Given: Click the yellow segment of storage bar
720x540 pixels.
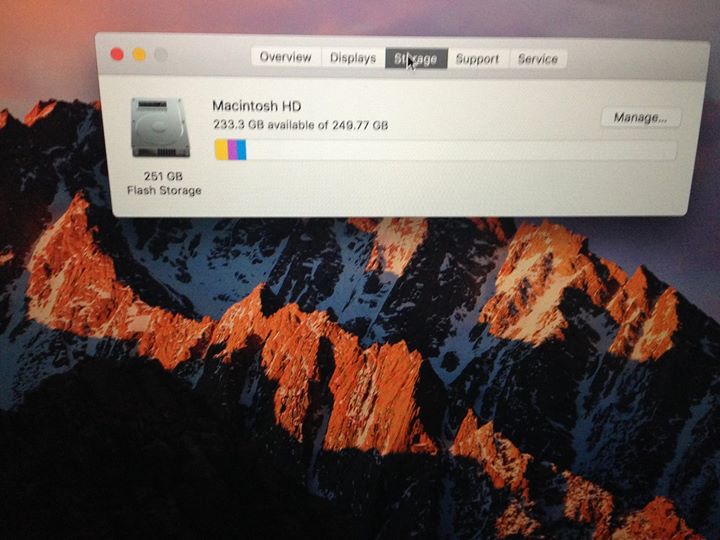Looking at the screenshot, I should tap(221, 150).
